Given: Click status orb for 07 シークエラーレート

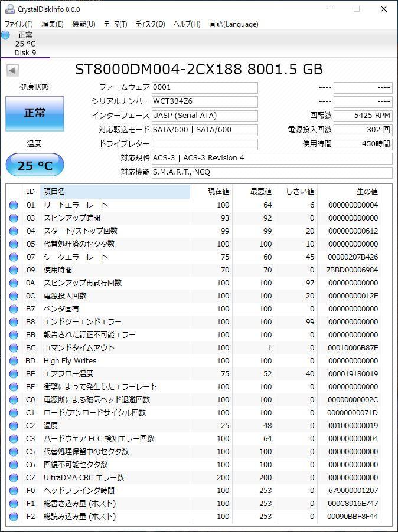Looking at the screenshot, I should (x=14, y=257).
